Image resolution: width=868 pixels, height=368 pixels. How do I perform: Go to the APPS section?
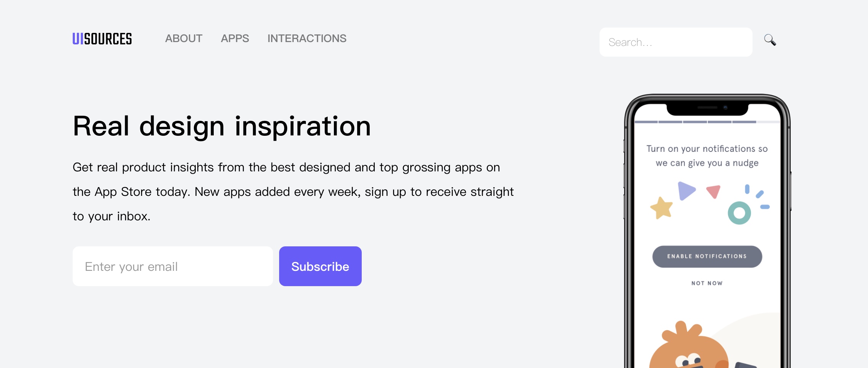pos(235,39)
